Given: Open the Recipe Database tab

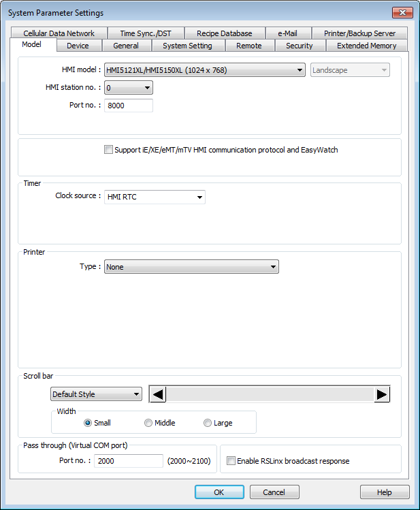Looking at the screenshot, I should (225, 33).
